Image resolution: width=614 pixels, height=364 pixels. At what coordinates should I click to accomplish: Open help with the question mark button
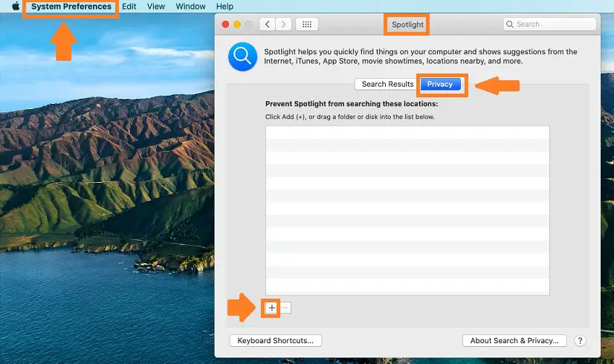click(x=580, y=341)
